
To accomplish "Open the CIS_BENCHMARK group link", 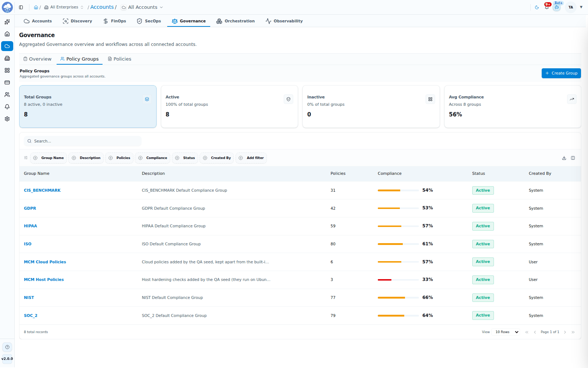I will click(42, 191).
